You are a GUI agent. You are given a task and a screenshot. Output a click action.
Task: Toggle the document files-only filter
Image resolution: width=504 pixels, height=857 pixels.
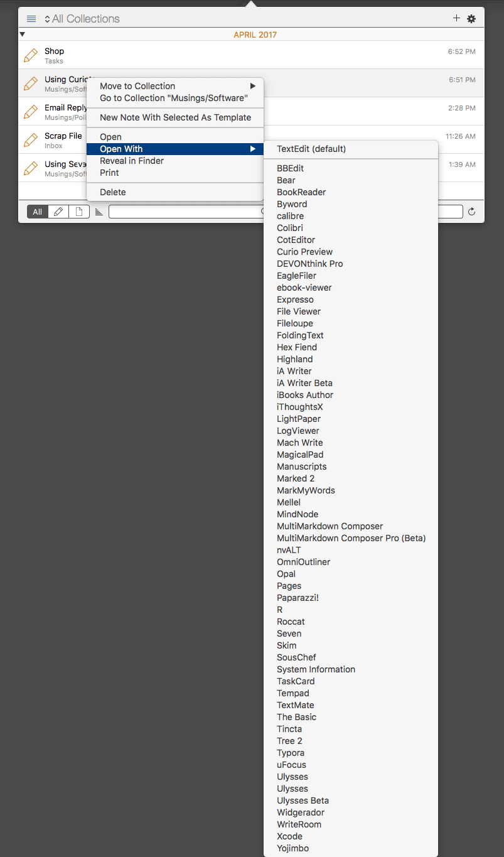tap(79, 212)
